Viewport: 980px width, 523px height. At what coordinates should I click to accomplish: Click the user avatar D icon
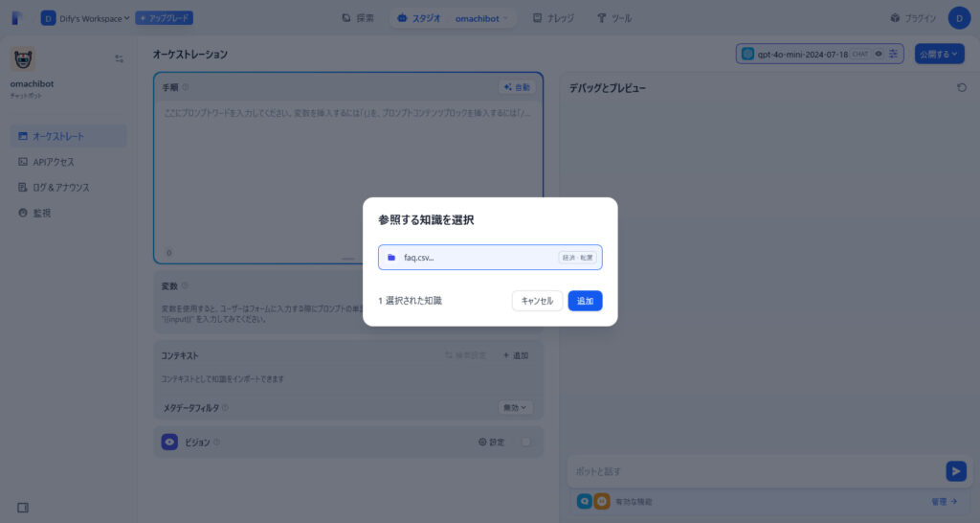tap(959, 18)
